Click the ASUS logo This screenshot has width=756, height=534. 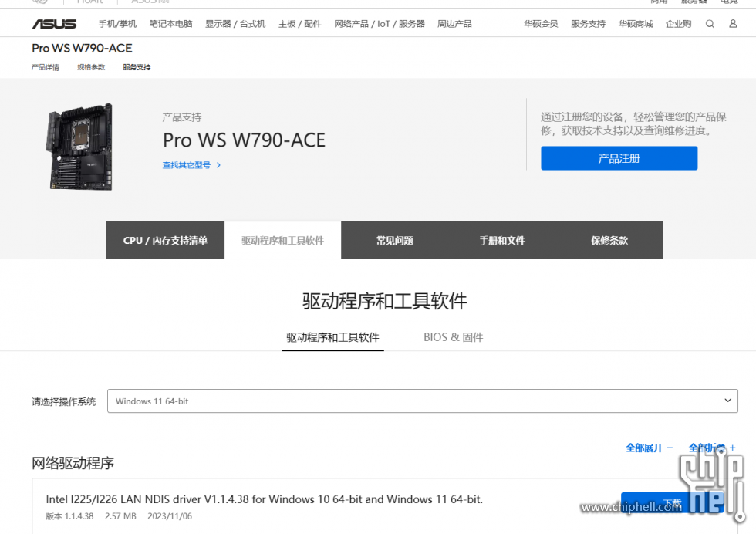point(54,24)
